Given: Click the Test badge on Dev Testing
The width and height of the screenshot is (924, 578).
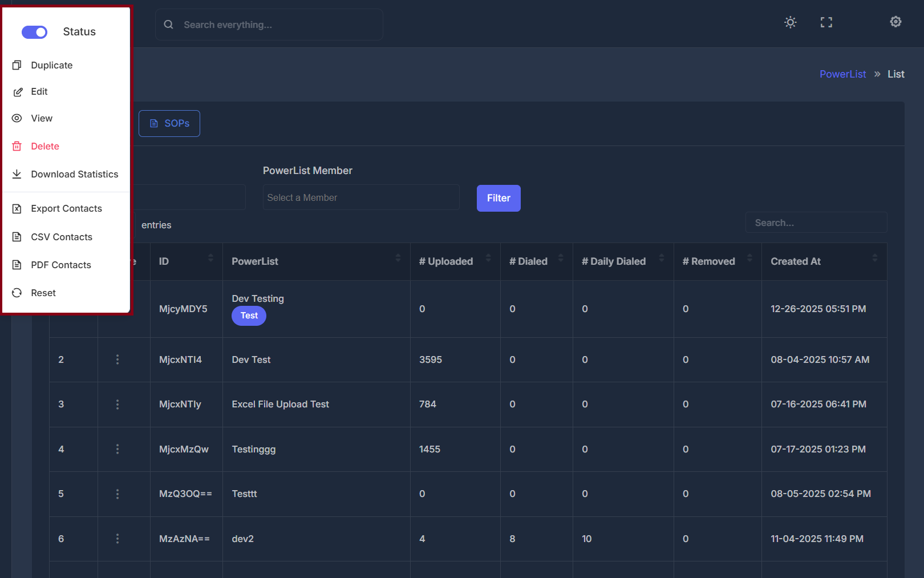Looking at the screenshot, I should click(249, 316).
